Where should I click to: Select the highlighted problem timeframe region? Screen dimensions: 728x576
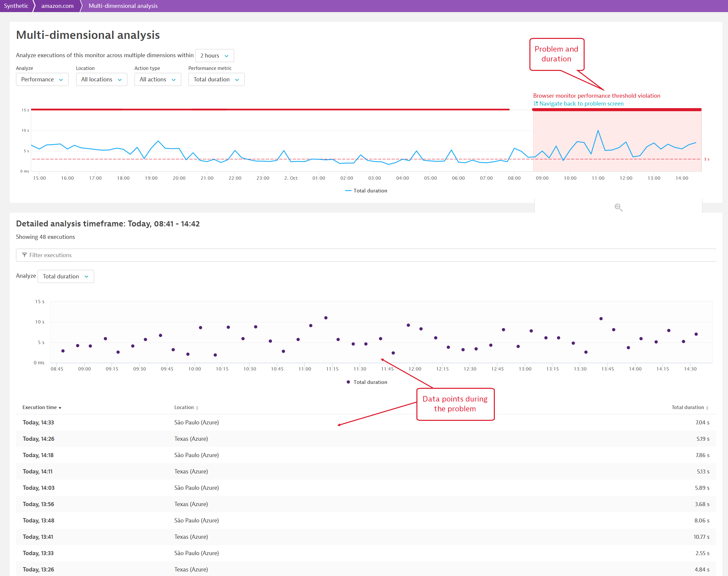617,141
